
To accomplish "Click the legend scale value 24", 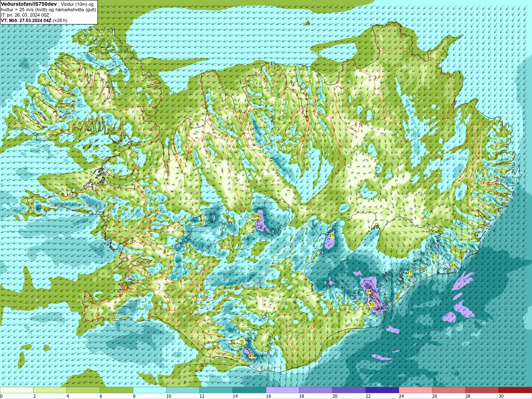I will [401, 396].
